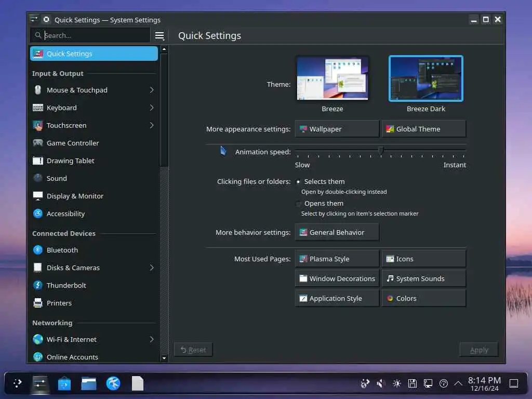Click the Drawing Tablet icon
532x399 pixels.
tap(38, 161)
